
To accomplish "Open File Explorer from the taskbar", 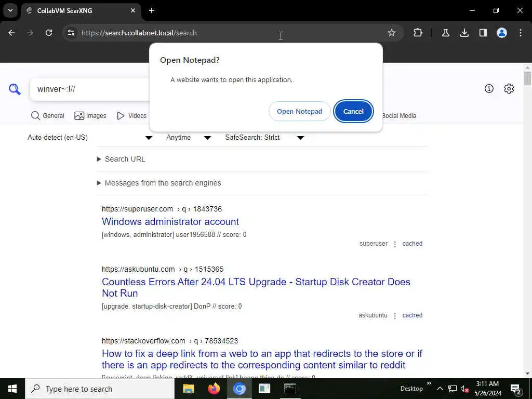I will (188, 389).
